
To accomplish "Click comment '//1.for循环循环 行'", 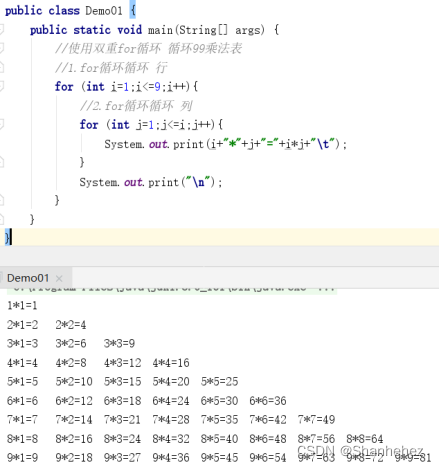I will pos(111,68).
